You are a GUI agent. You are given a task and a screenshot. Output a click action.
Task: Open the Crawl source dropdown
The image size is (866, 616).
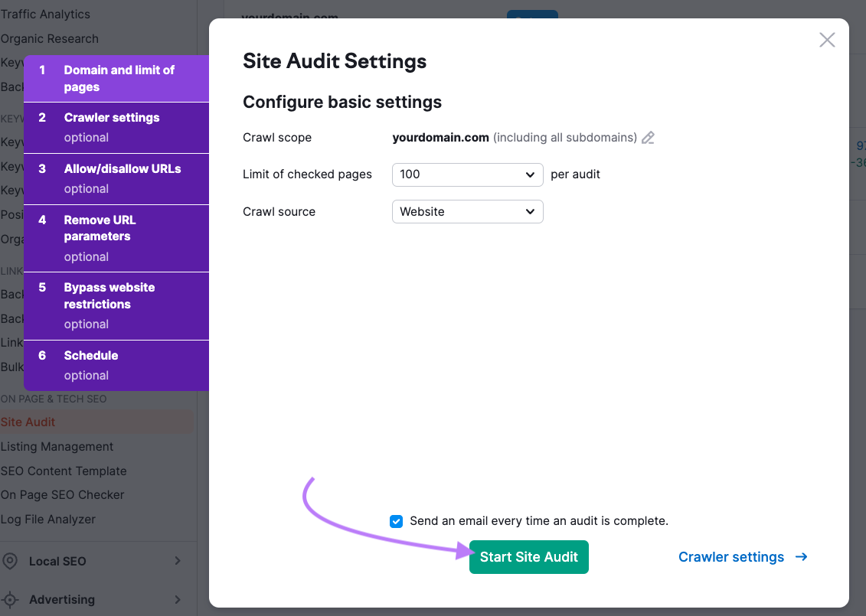(x=467, y=211)
